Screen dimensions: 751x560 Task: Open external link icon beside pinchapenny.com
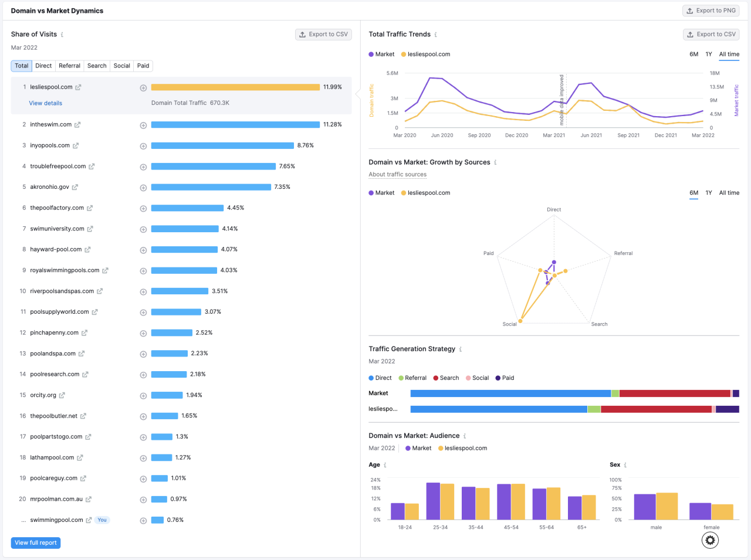click(84, 333)
